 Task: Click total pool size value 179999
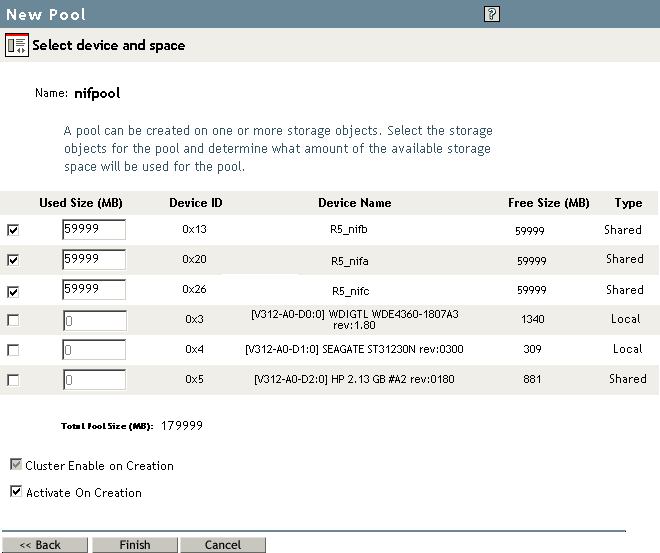[182, 426]
